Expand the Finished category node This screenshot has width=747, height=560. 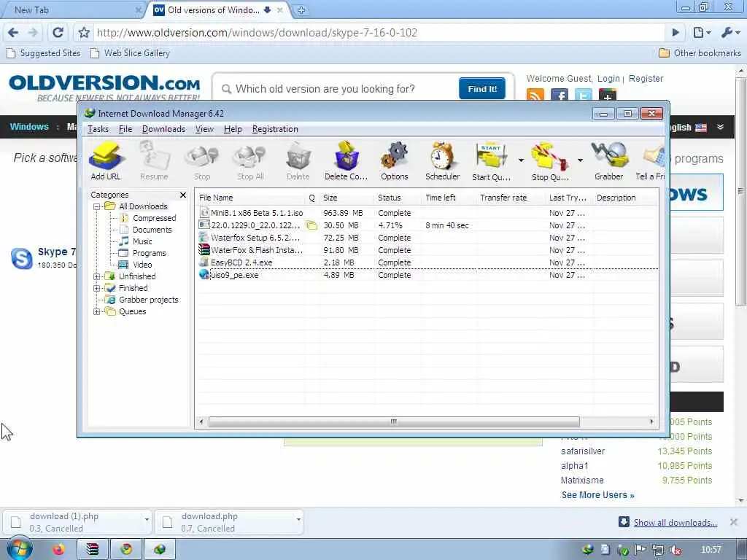97,288
